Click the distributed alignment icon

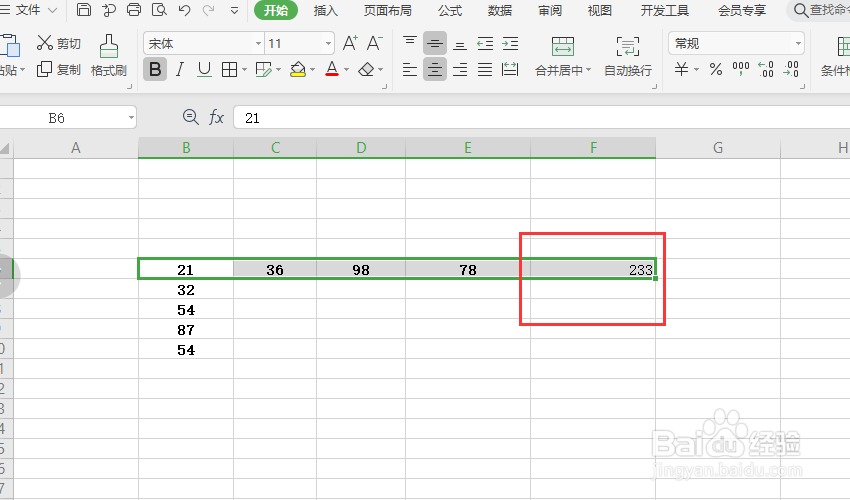[x=510, y=69]
